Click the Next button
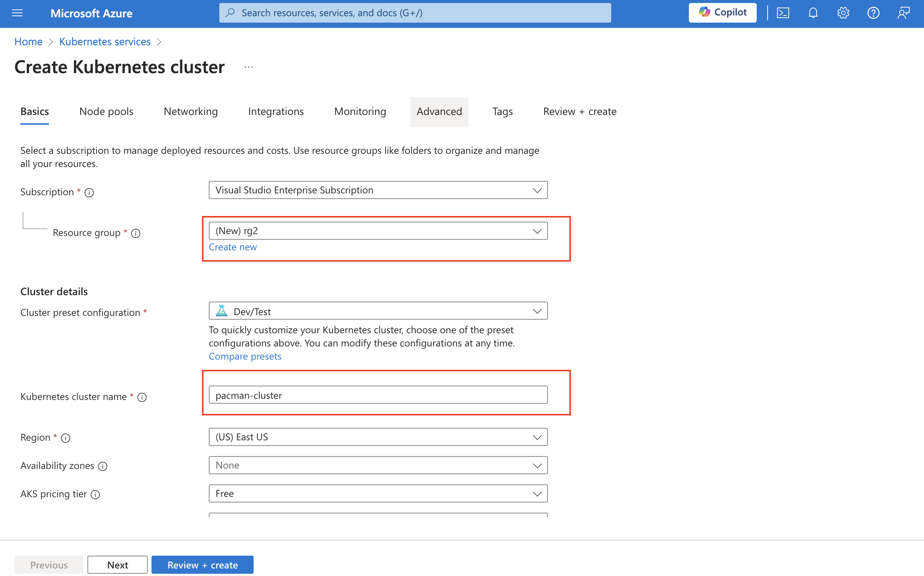Viewport: 924px width, 576px height. [x=117, y=565]
